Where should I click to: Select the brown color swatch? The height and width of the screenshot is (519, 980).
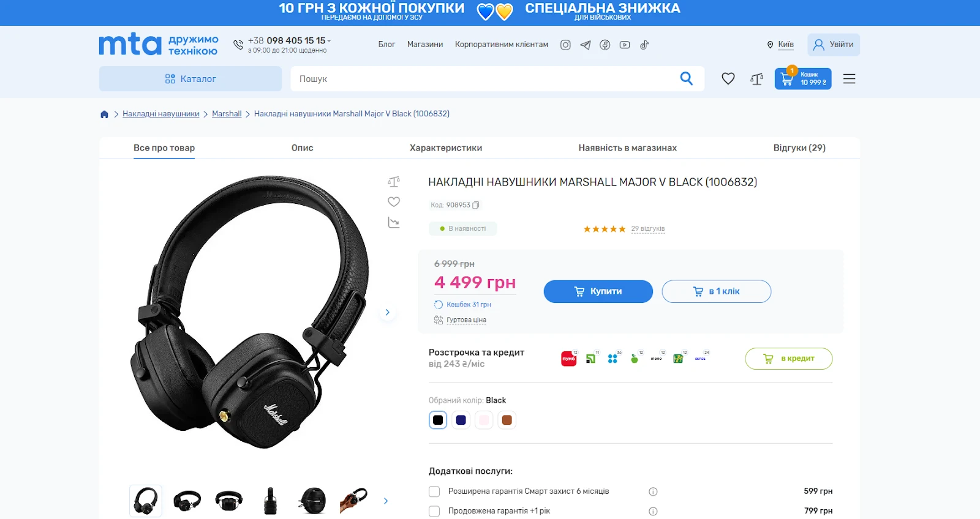point(507,420)
